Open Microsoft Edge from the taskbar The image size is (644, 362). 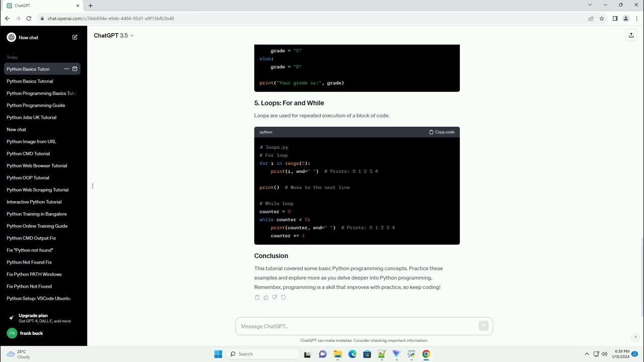pyautogui.click(x=352, y=354)
